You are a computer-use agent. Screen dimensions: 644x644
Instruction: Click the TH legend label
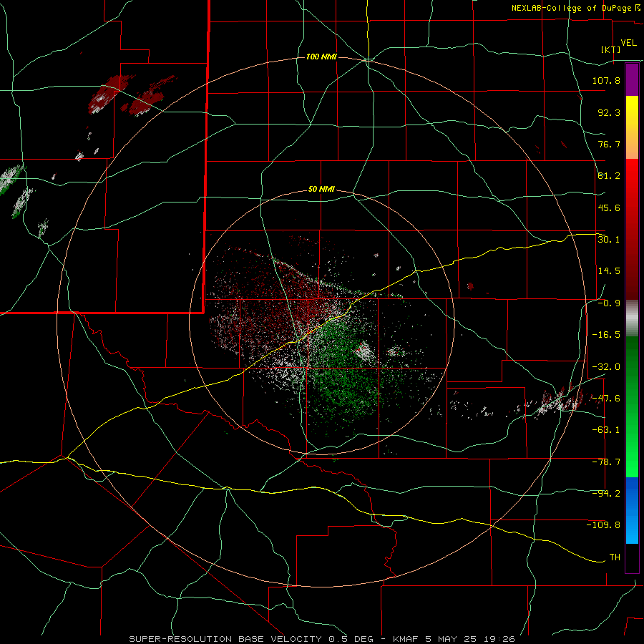tap(615, 557)
